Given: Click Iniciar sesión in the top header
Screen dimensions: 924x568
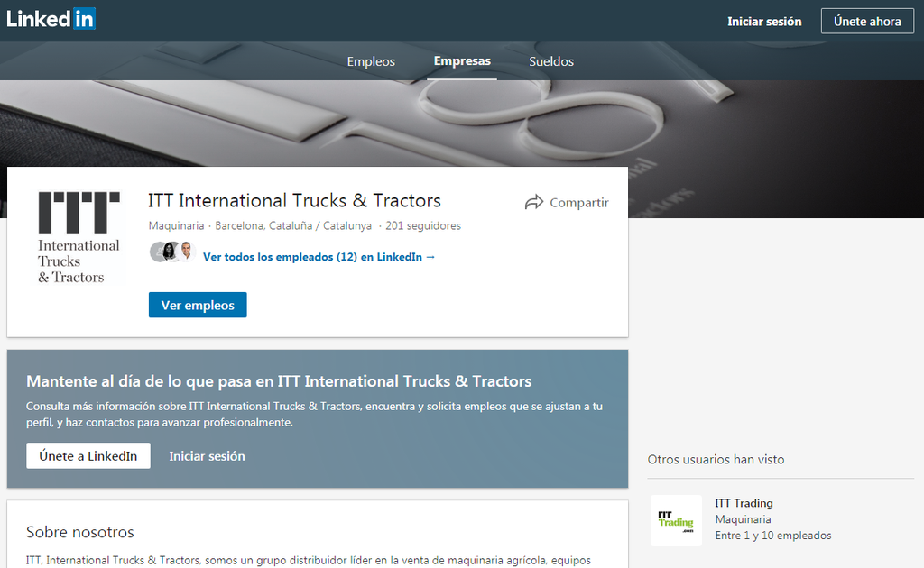Looking at the screenshot, I should 764,22.
